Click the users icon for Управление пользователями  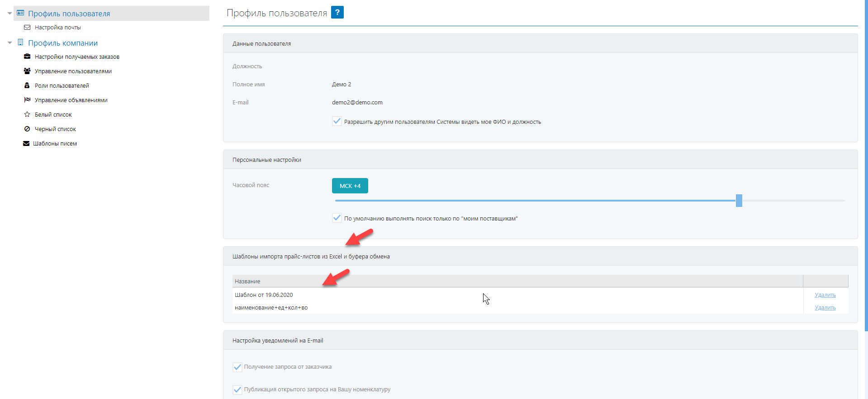click(27, 71)
